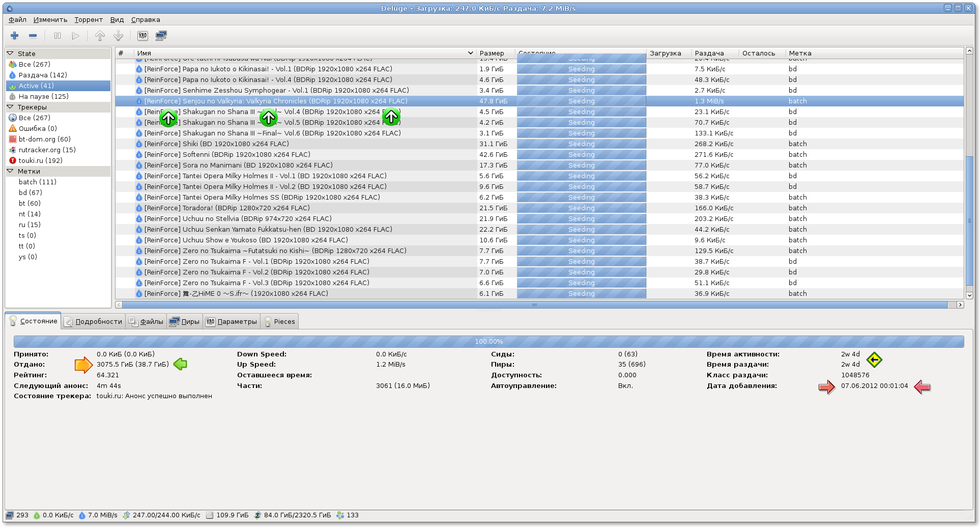
Task: Move torrent up in queue
Action: [100, 36]
